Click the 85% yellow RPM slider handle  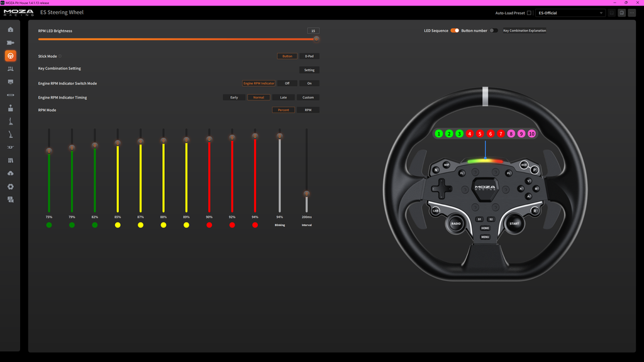[118, 143]
